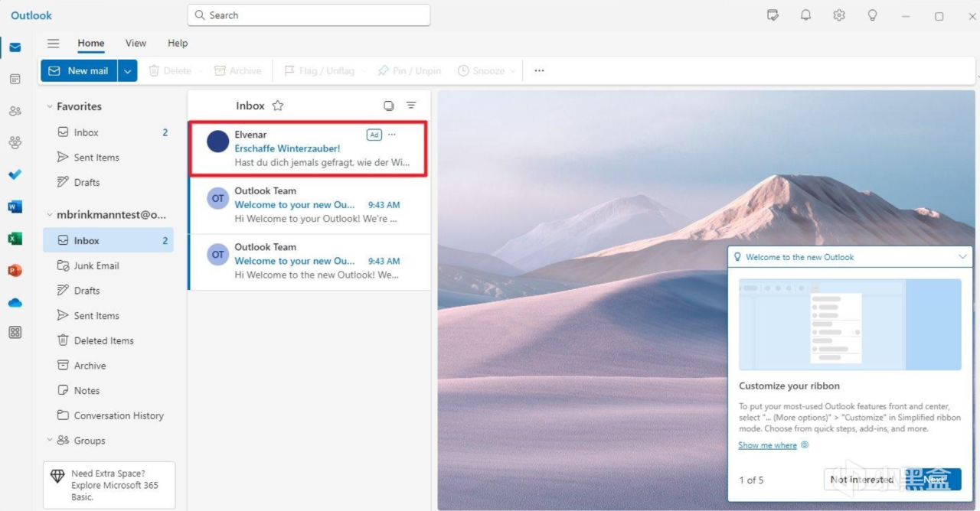Click in the Search box
Screen dimensions: 980x511
pos(309,15)
